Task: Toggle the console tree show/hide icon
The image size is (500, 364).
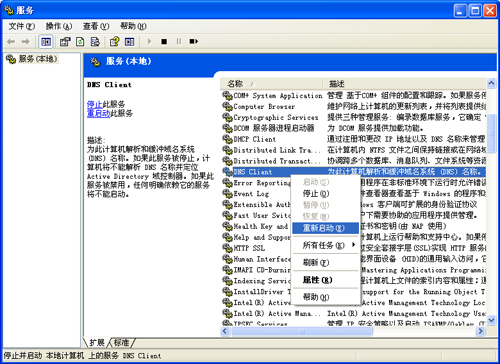Action: (x=46, y=42)
